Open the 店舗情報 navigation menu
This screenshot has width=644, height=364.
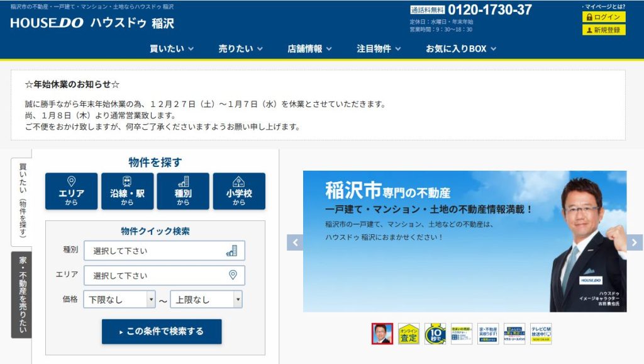coord(309,48)
